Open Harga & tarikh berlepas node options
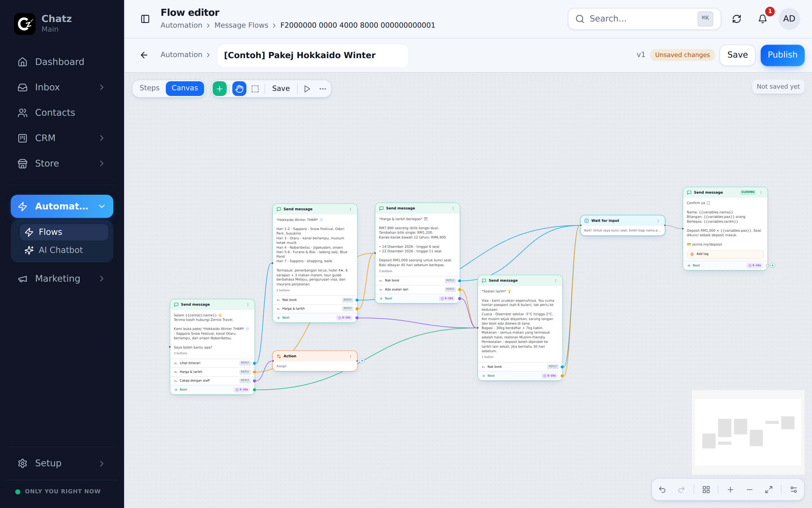This screenshot has width=812, height=508. (x=453, y=208)
